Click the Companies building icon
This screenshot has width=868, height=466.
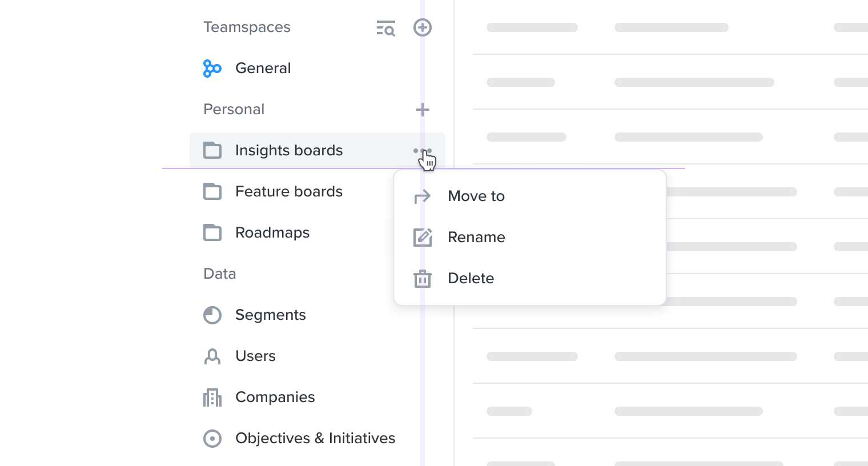click(212, 397)
